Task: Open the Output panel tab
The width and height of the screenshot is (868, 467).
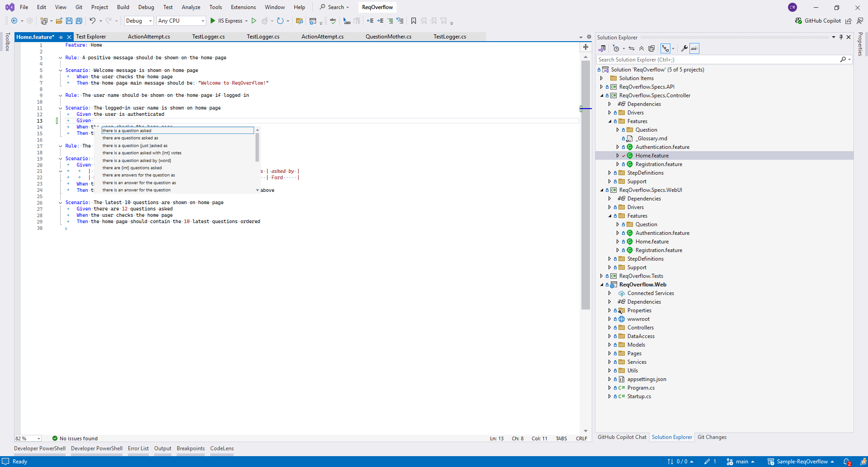Action: 163,448
